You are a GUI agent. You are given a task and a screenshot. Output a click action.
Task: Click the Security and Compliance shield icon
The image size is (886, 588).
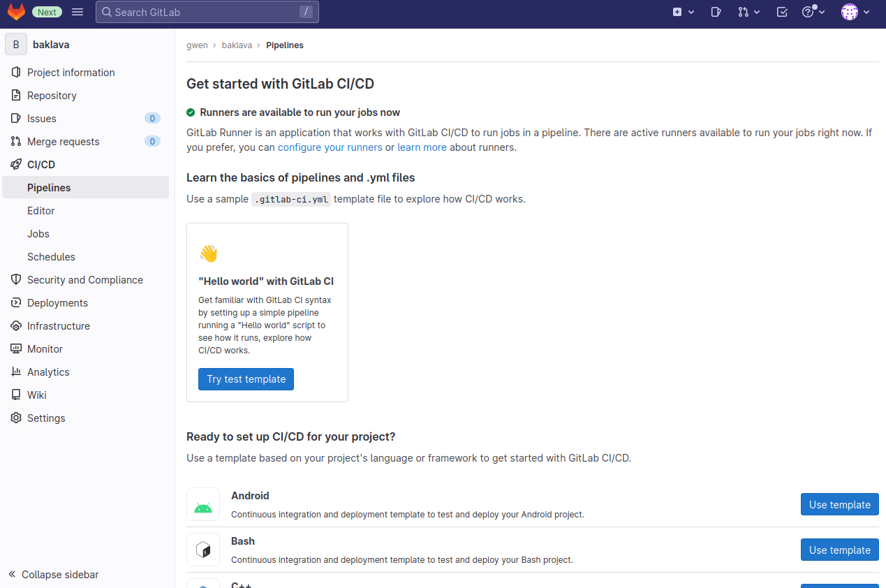pyautogui.click(x=16, y=280)
